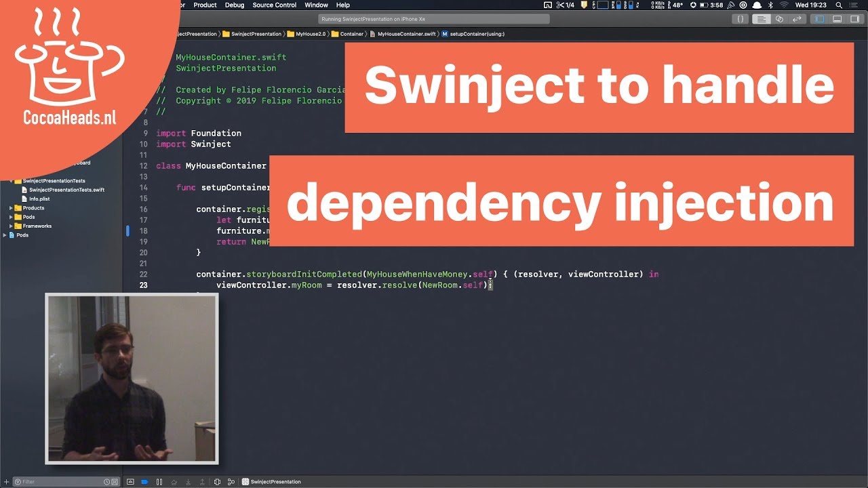Step over the current line
This screenshot has width=868, height=488.
pyautogui.click(x=174, y=482)
